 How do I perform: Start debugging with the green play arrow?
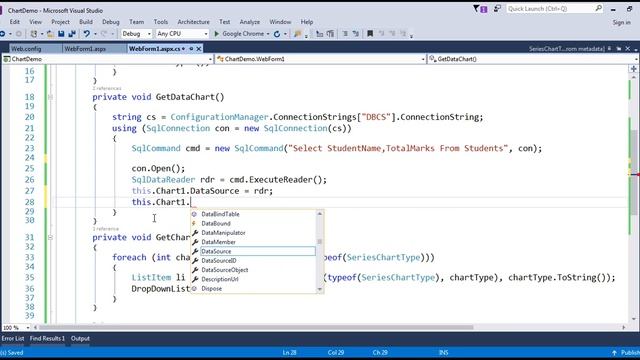tap(217, 34)
